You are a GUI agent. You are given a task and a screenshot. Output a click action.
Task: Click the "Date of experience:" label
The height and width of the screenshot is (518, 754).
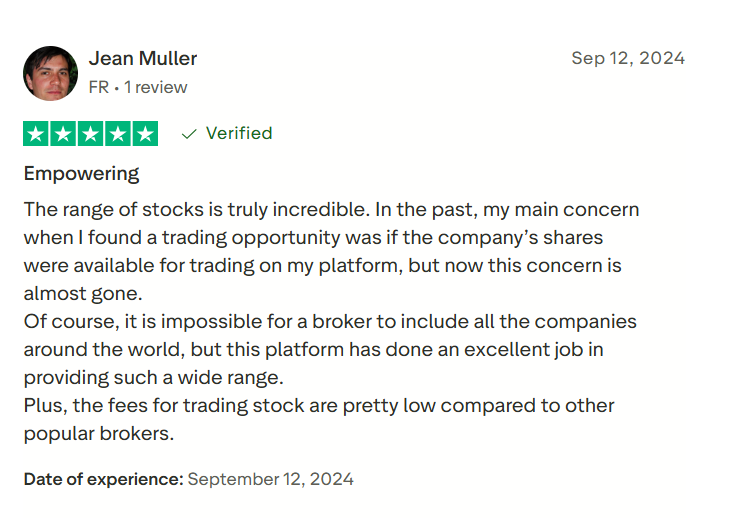pos(103,479)
